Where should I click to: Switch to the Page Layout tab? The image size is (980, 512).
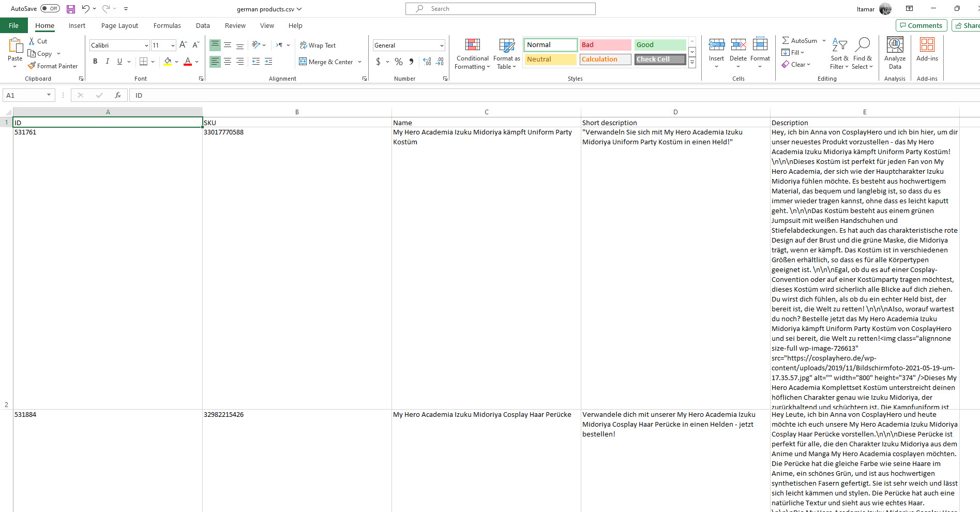119,25
